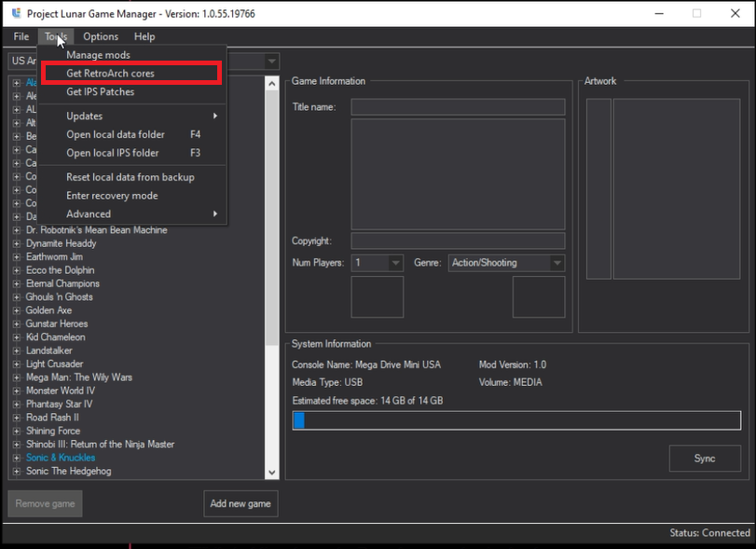Image resolution: width=756 pixels, height=549 pixels.
Task: Open the Updates submenu
Action: [132, 117]
